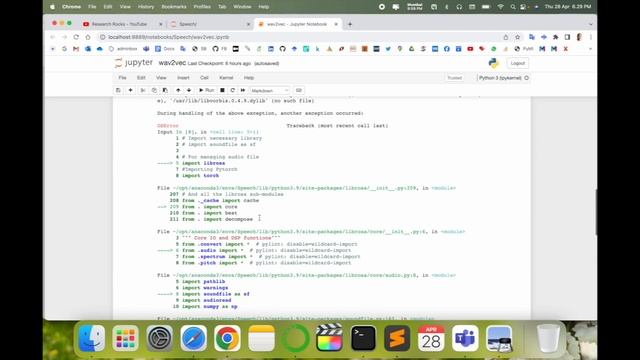Show more bookmarks overflow chevron
Viewport: 640px width, 360px height.
(x=590, y=49)
